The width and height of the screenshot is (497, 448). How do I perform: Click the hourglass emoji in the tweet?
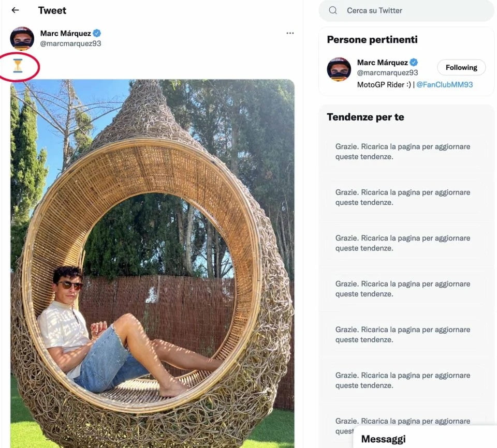tap(18, 66)
